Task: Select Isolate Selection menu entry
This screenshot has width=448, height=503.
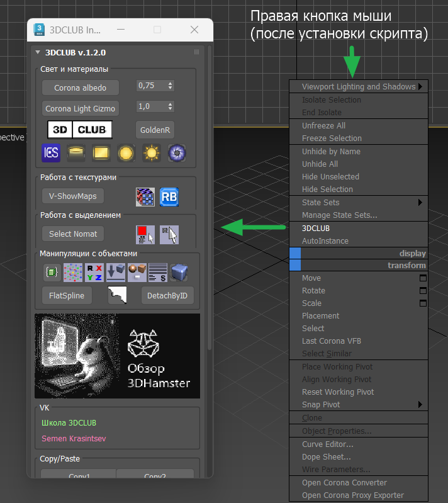Action: (x=359, y=99)
